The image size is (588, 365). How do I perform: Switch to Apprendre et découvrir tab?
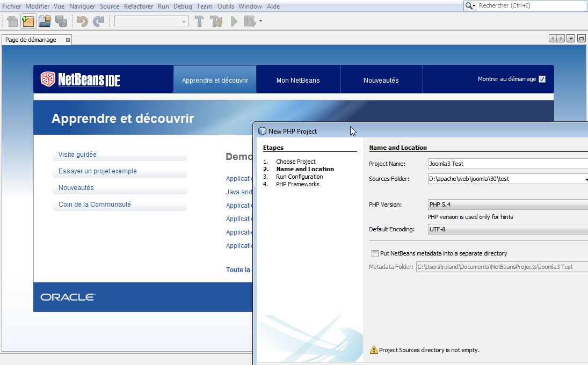(215, 80)
